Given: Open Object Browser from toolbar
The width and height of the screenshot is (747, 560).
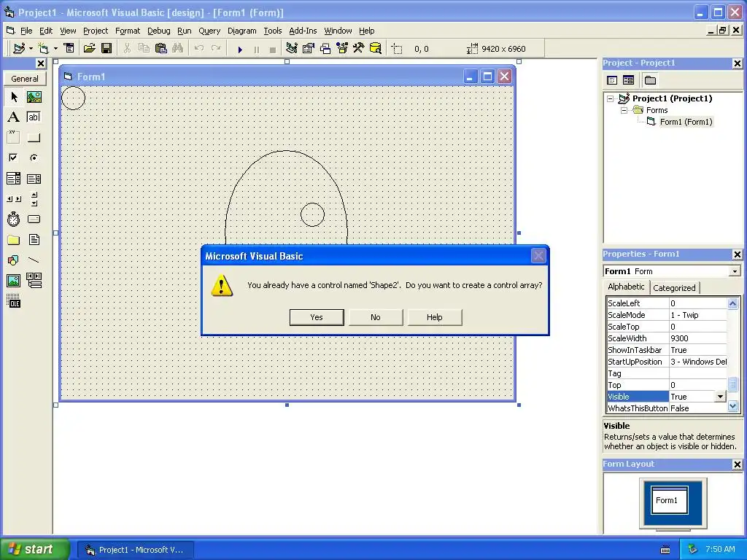Looking at the screenshot, I should point(342,49).
